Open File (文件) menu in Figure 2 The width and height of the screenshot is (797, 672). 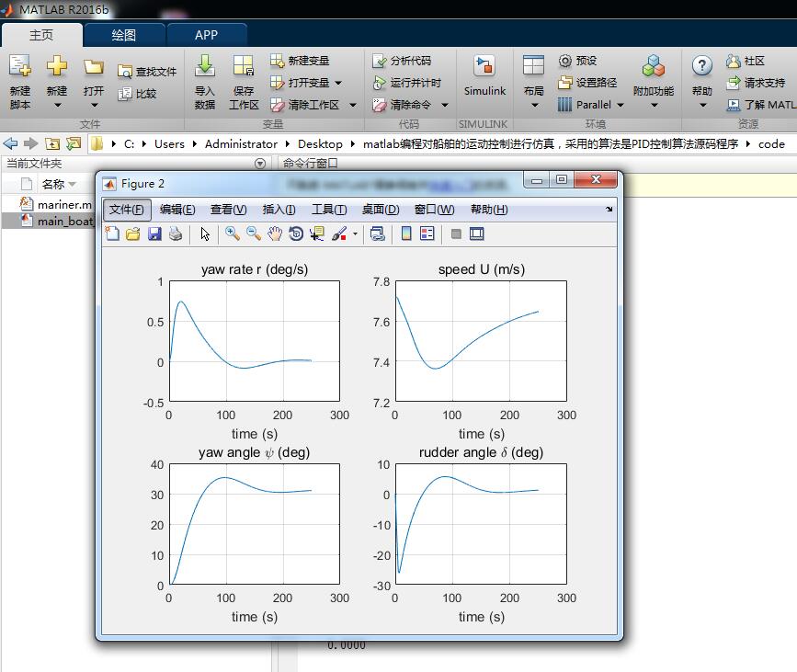[127, 210]
